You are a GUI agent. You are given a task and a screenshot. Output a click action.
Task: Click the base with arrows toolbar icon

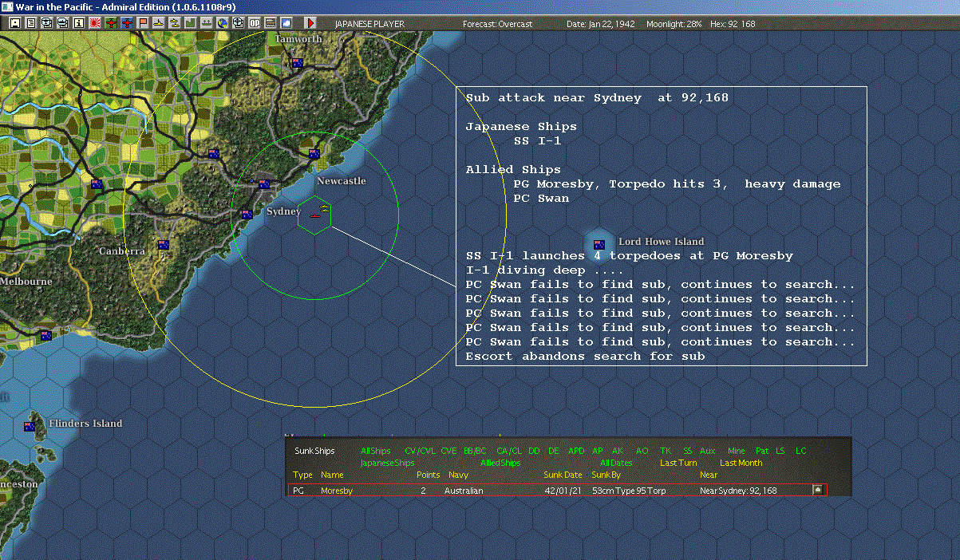(207, 23)
